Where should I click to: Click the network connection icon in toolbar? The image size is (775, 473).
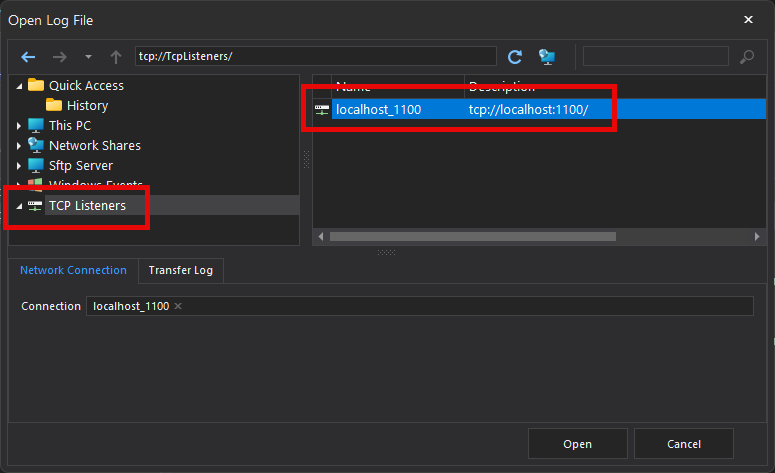pyautogui.click(x=547, y=57)
